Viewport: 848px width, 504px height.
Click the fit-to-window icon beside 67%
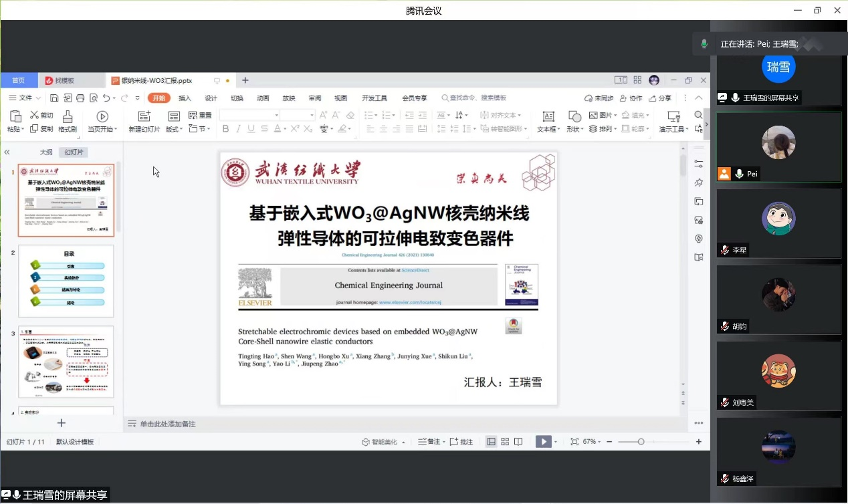point(574,442)
